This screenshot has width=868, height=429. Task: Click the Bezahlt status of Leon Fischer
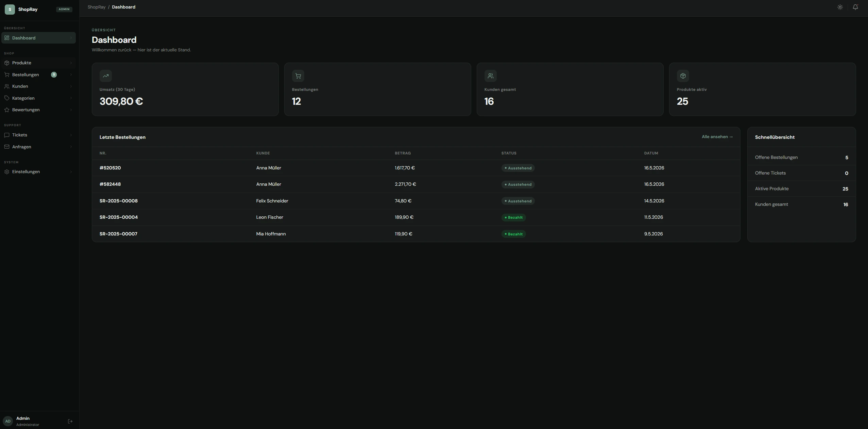[513, 217]
